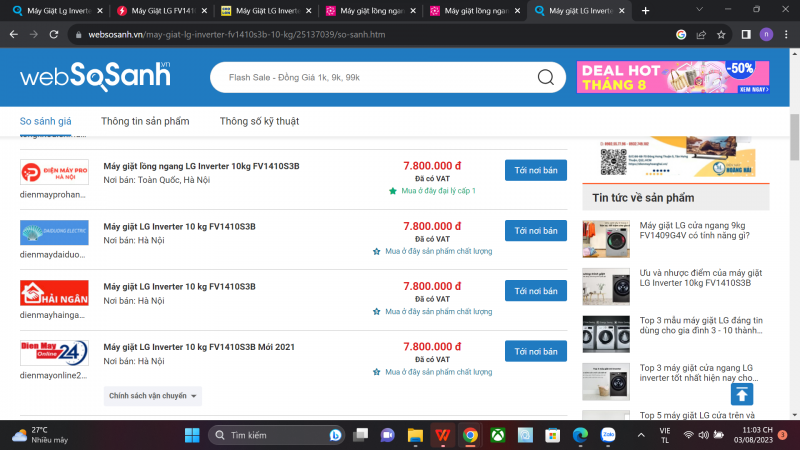
Task: Click the Điện Máy Pro Hà Nội logo
Action: [54, 172]
